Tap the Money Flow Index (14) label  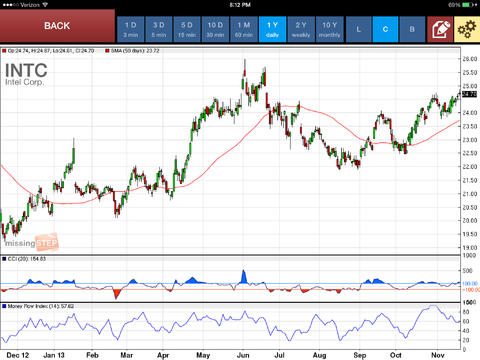(x=38, y=306)
